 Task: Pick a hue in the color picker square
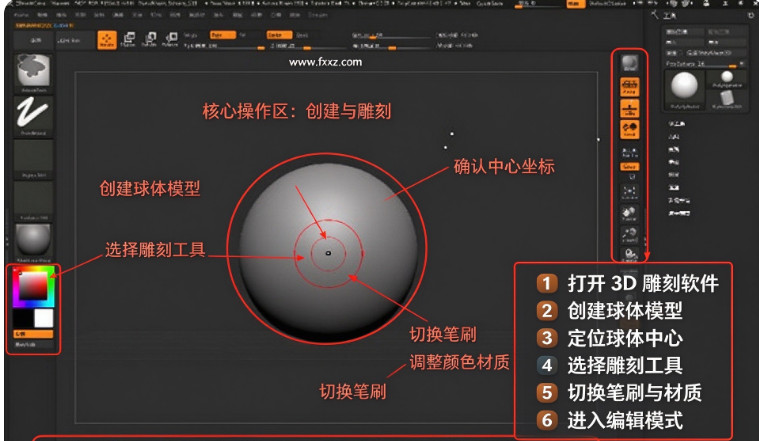(x=33, y=287)
